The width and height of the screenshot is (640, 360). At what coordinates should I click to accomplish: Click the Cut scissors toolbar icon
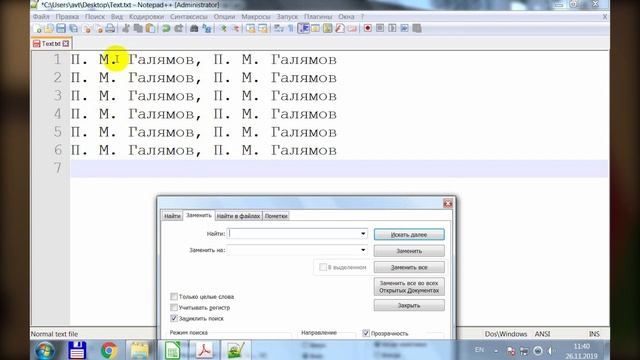126,29
